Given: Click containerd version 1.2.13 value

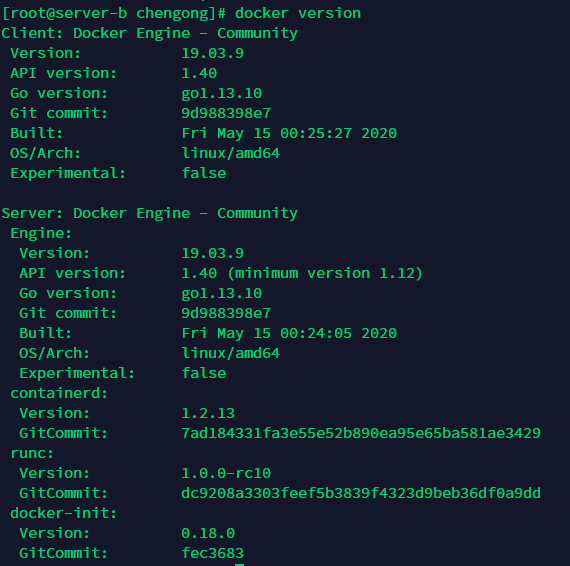Looking at the screenshot, I should [x=208, y=413].
